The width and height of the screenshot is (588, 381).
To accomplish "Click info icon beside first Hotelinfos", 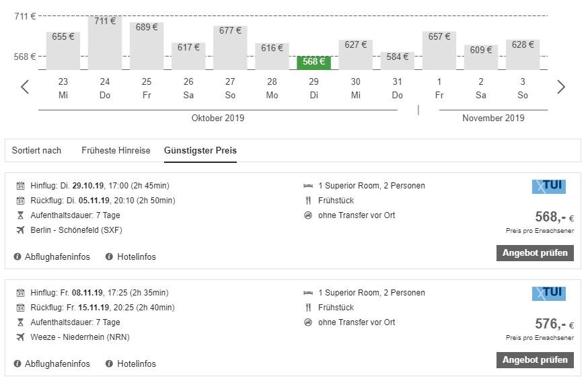I will tap(109, 257).
